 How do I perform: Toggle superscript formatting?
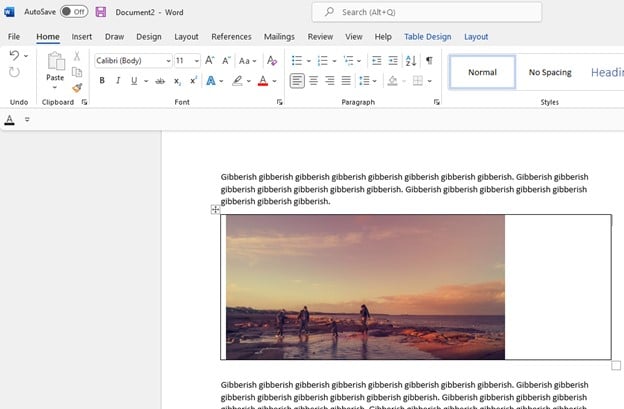point(193,81)
